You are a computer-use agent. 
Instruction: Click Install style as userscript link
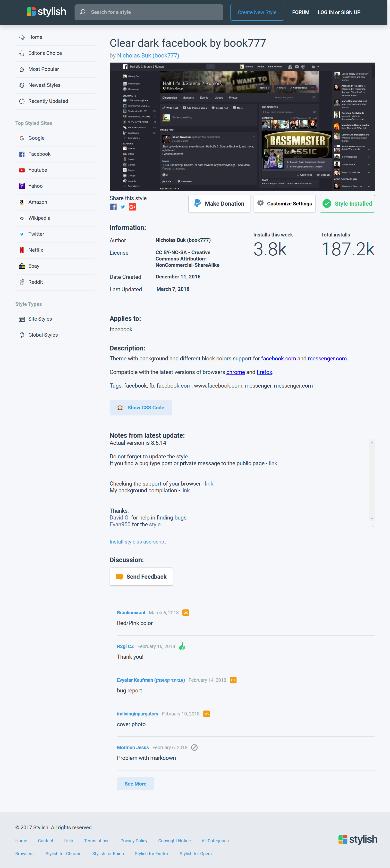pos(138,542)
